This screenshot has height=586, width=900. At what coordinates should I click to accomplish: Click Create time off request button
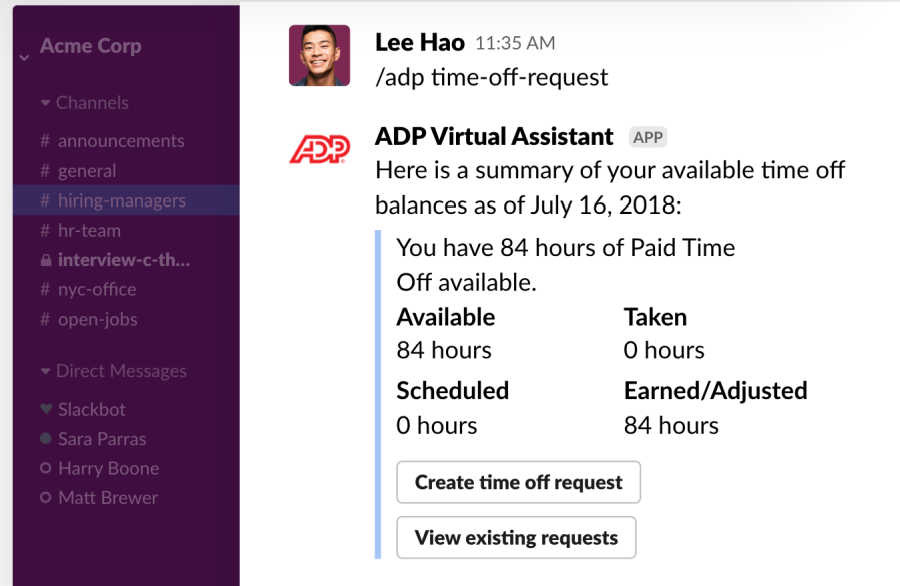518,482
